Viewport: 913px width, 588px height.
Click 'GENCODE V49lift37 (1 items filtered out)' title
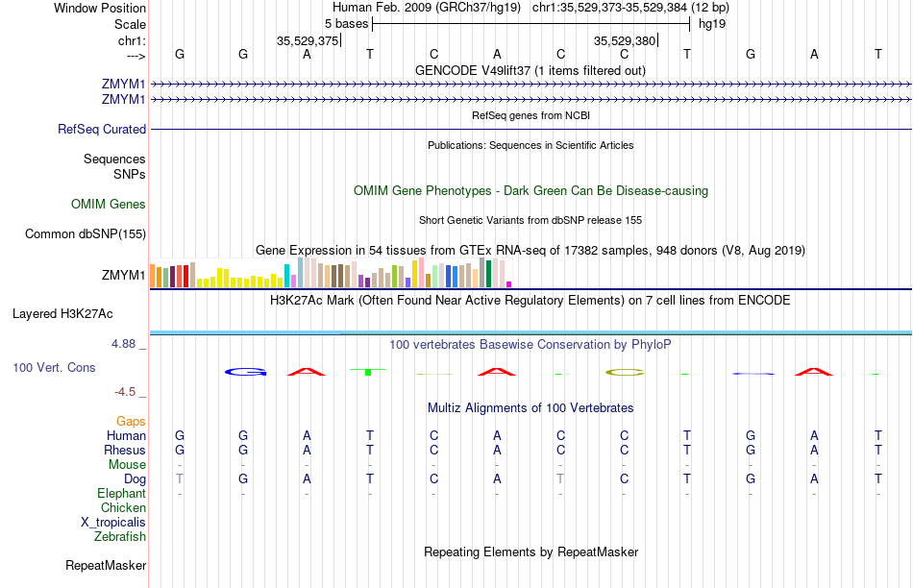tap(531, 70)
